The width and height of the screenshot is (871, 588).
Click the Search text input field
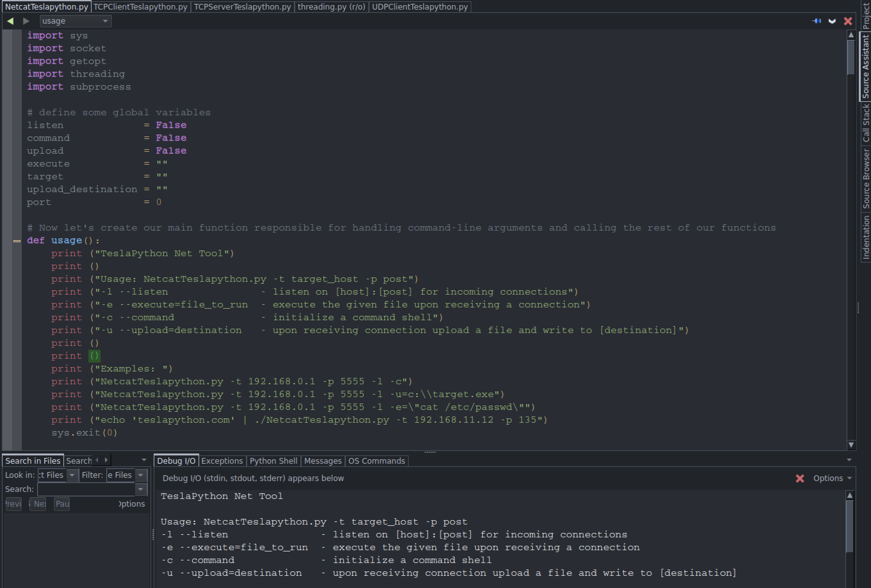(86, 489)
